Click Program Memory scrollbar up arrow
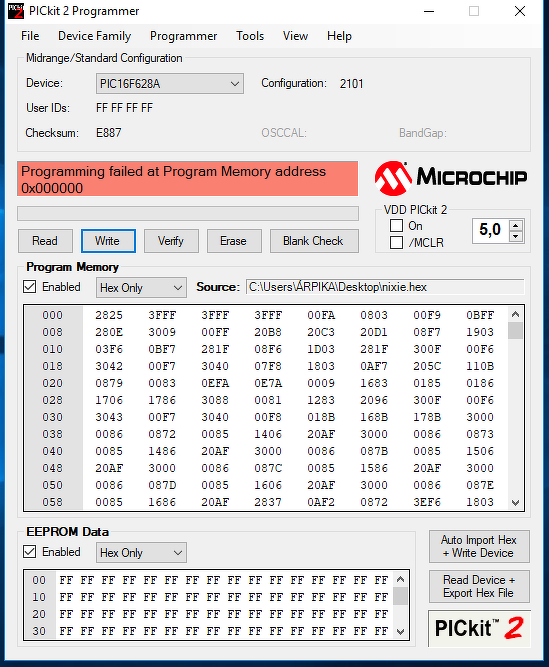549x667 pixels. point(515,314)
